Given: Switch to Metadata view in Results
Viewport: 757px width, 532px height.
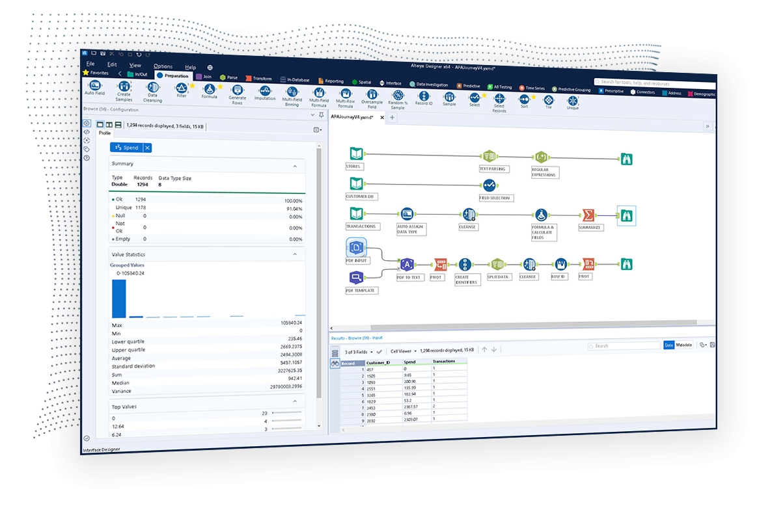Looking at the screenshot, I should (x=683, y=345).
